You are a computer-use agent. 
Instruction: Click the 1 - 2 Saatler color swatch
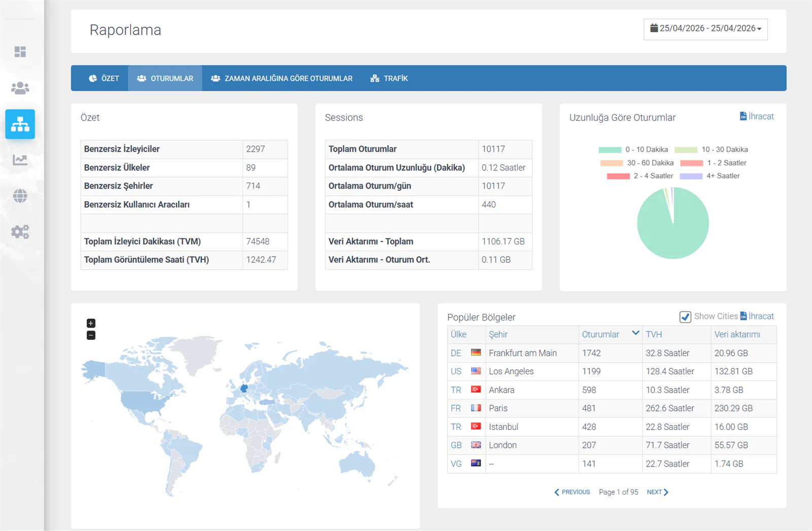pyautogui.click(x=691, y=163)
